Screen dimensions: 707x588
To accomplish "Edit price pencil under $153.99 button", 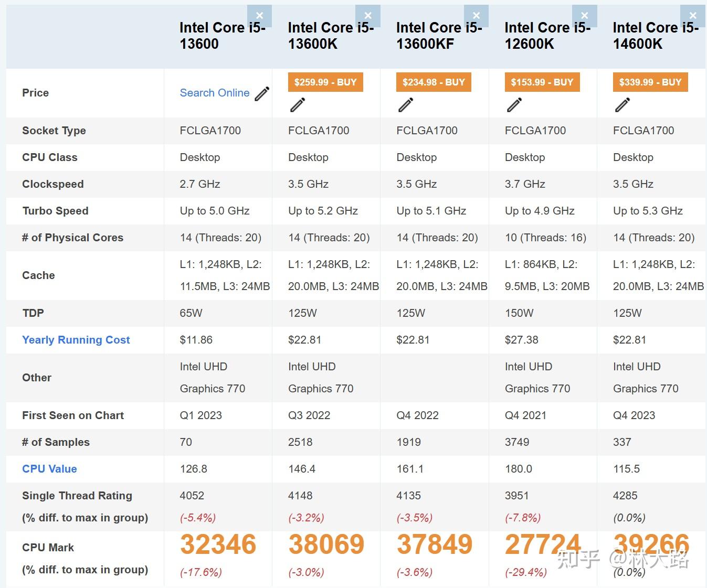I will (514, 105).
